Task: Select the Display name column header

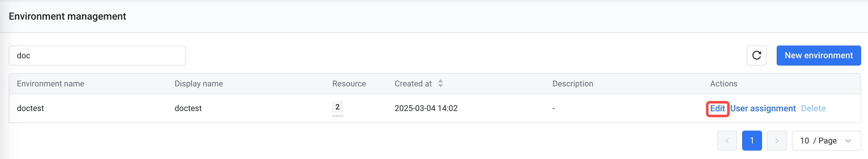Action: point(198,84)
